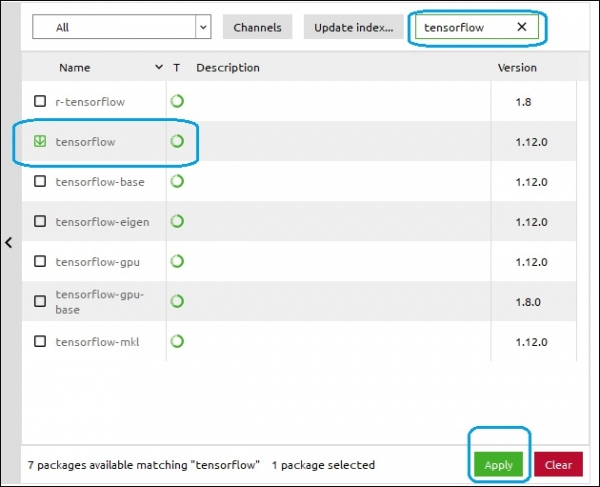Clear the tensorflow search with the X icon
Screen dimensions: 600x487
click(x=522, y=27)
